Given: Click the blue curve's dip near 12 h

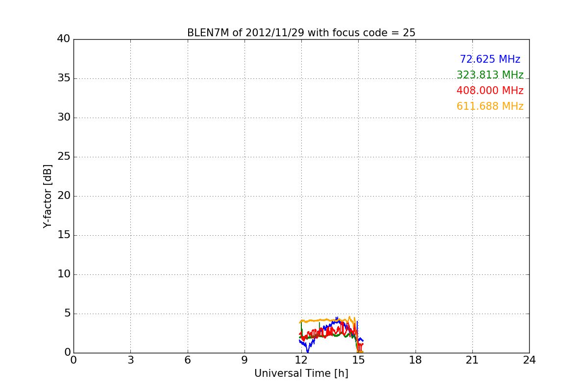Looking at the screenshot, I should [308, 351].
